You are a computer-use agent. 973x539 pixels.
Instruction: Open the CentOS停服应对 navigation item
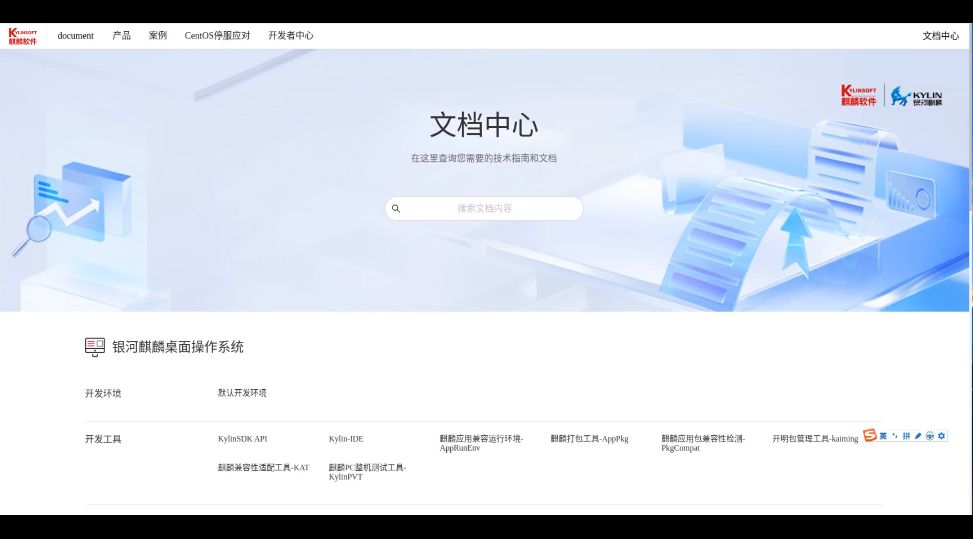[x=217, y=36]
